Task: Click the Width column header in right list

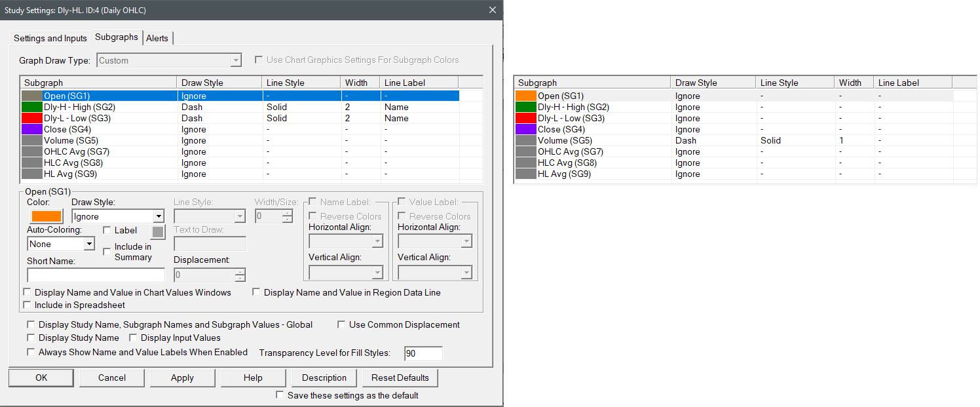Action: coord(854,83)
